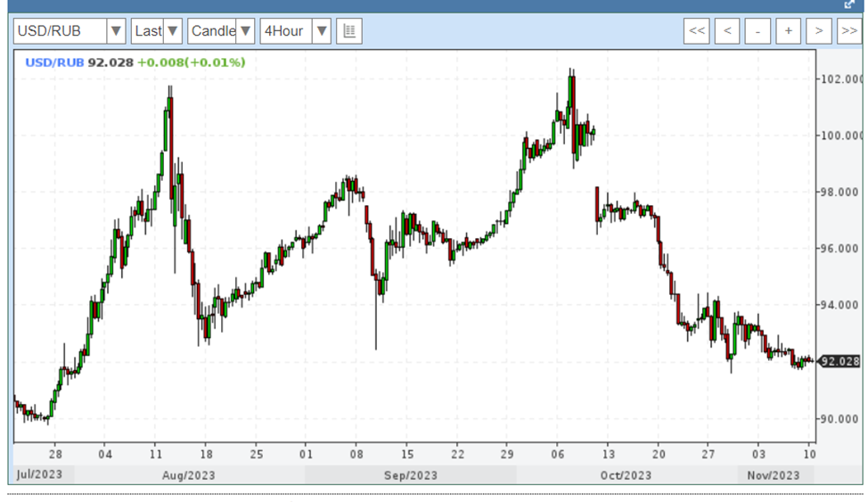Click the 29 date tick on time axis
Viewport: 868px width, 502px height.
click(507, 455)
